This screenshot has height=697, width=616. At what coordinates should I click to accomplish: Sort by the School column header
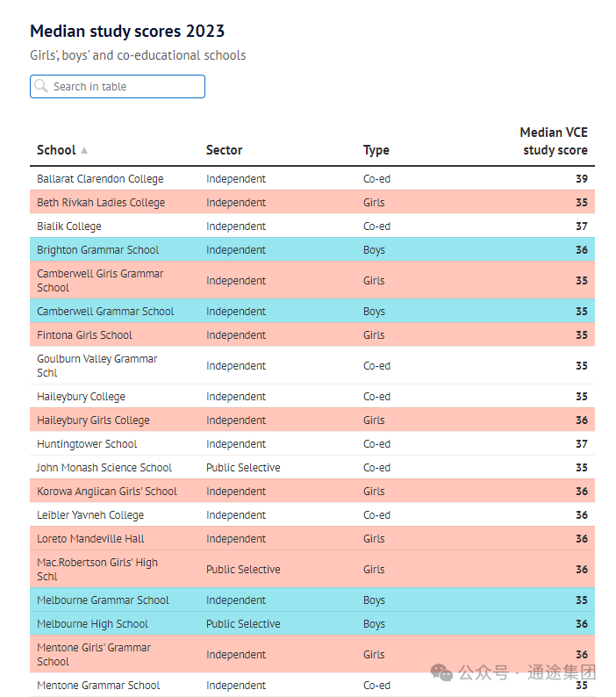coord(56,150)
